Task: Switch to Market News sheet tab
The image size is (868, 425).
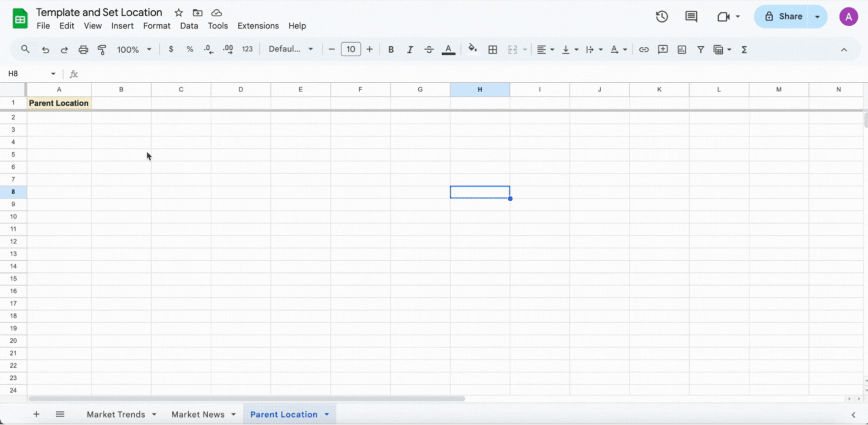Action: point(198,415)
